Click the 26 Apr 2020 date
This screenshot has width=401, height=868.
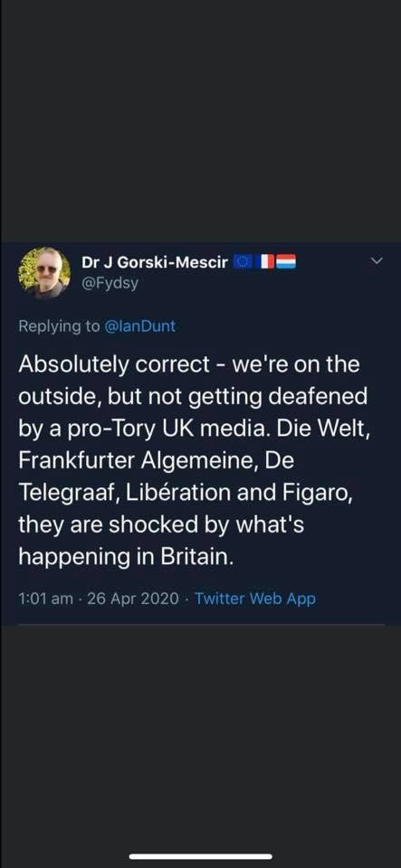133,599
